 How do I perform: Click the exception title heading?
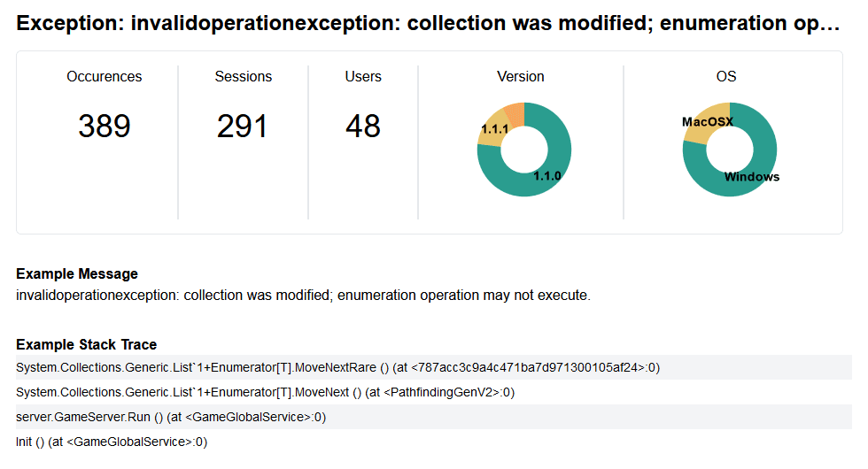click(428, 24)
